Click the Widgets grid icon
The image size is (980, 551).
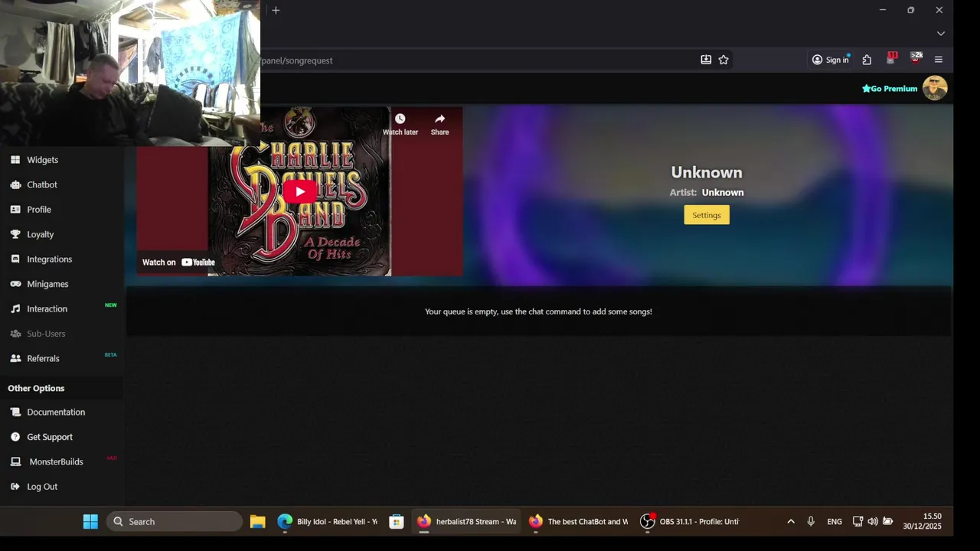pyautogui.click(x=15, y=160)
